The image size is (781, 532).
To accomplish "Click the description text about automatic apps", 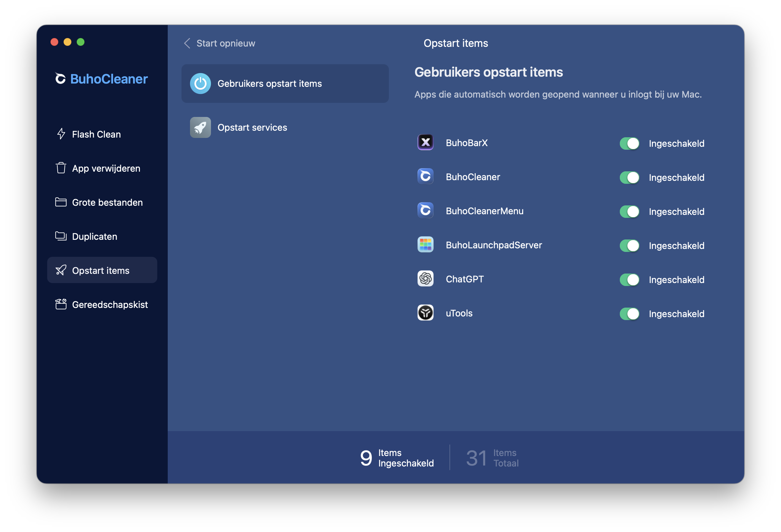I will tap(558, 94).
